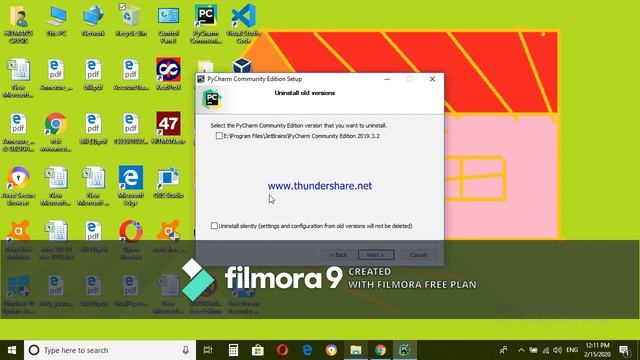The height and width of the screenshot is (360, 640).
Task: Open Microsoft Edge from the taskbar
Action: pos(307,350)
